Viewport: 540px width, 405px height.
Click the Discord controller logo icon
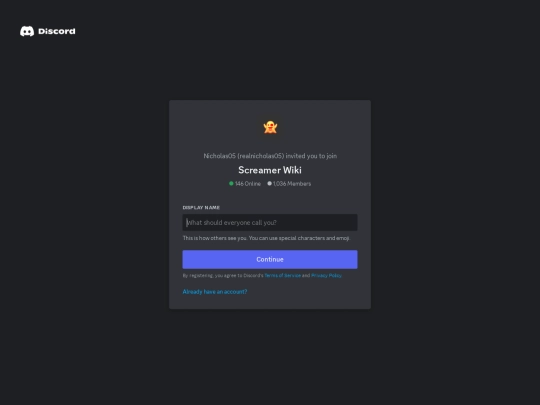pos(27,31)
